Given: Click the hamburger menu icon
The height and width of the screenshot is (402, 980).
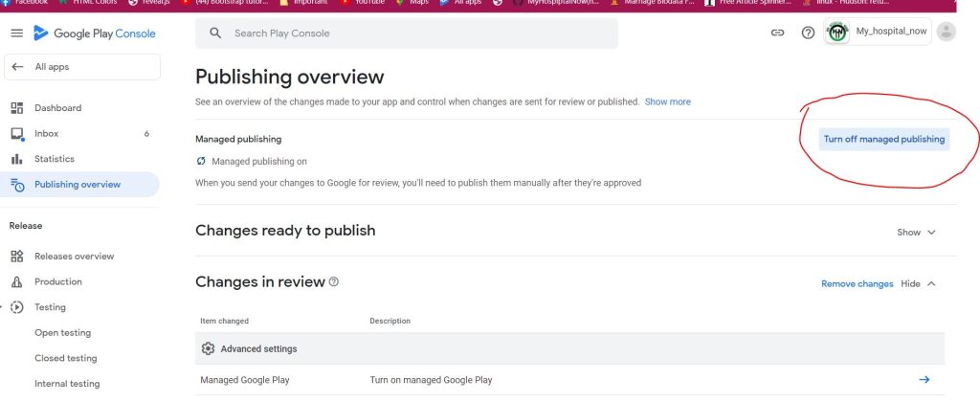Looking at the screenshot, I should [16, 33].
